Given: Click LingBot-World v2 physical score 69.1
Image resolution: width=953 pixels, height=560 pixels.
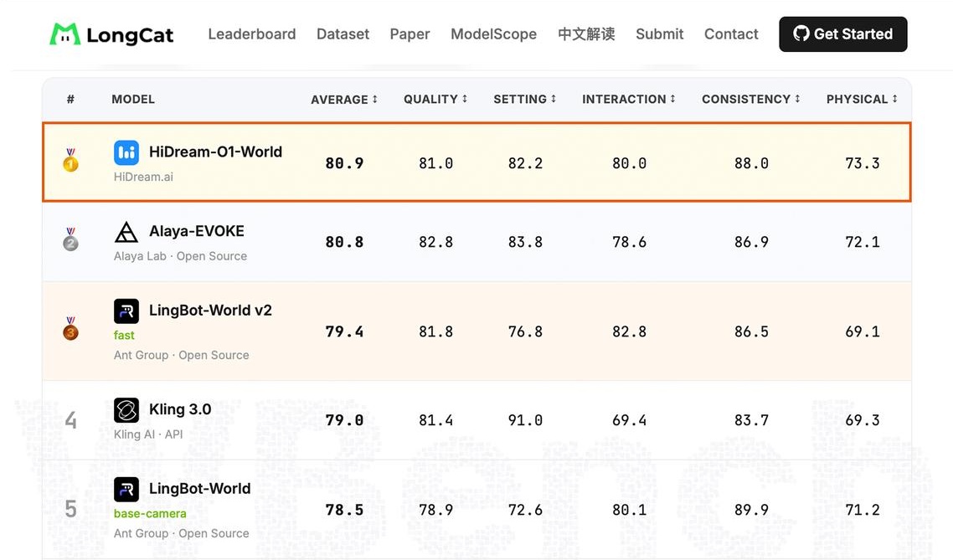Looking at the screenshot, I should point(863,331).
